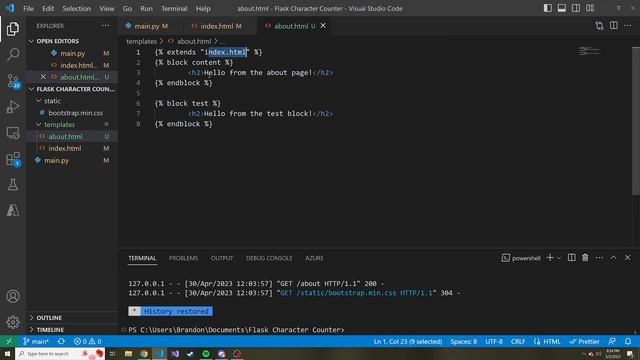
Task: Click Prettier in the status bar
Action: (584, 341)
